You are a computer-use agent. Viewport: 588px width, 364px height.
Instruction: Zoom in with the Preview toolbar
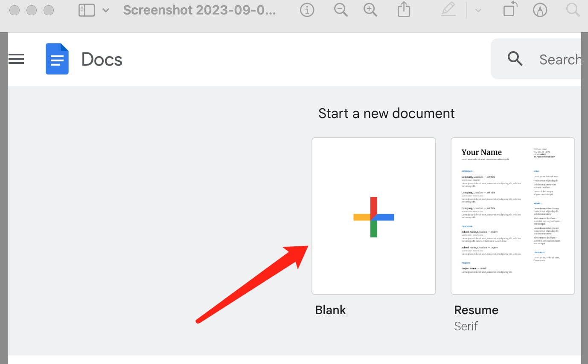370,10
